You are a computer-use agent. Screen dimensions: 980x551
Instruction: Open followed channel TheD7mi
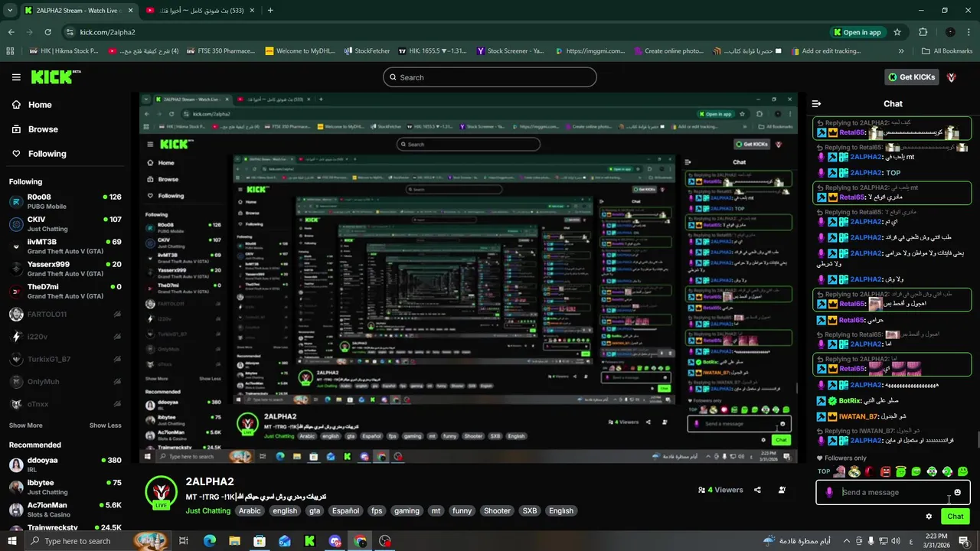click(65, 292)
